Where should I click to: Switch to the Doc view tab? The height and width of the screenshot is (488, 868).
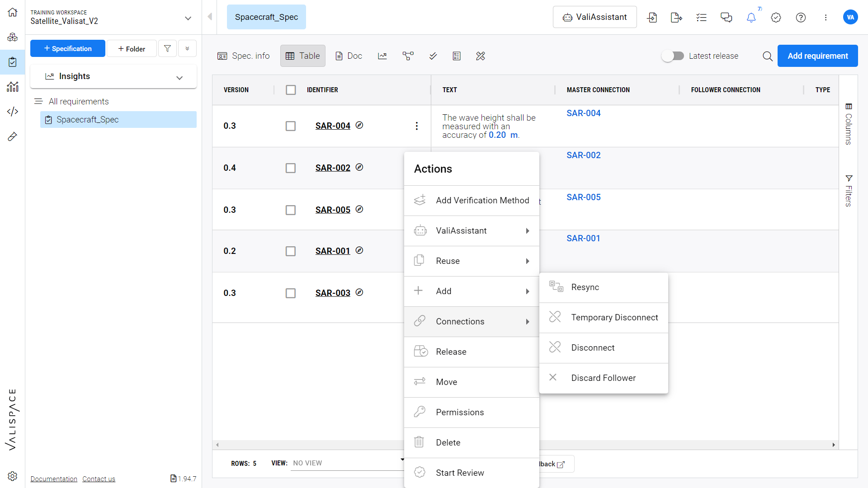pyautogui.click(x=349, y=56)
